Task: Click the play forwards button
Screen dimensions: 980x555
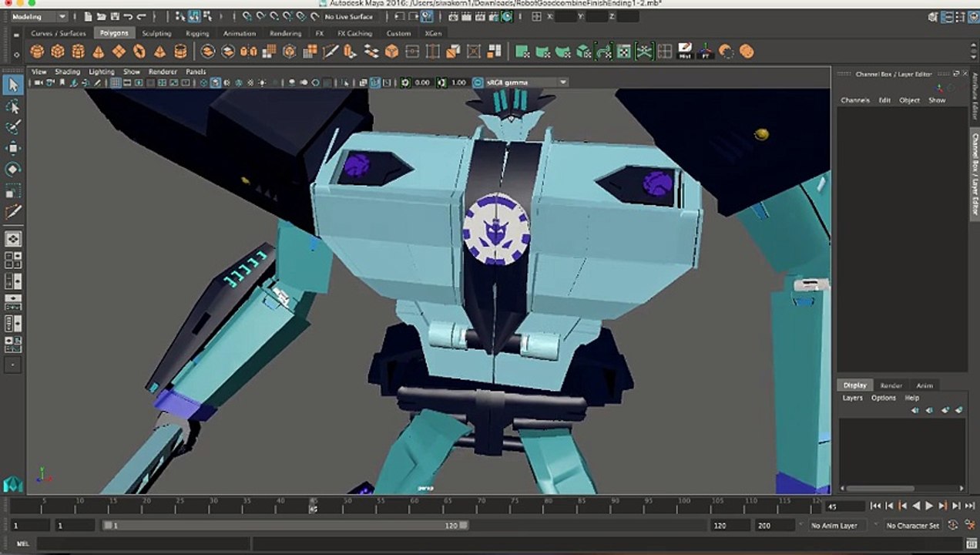Action: click(930, 506)
